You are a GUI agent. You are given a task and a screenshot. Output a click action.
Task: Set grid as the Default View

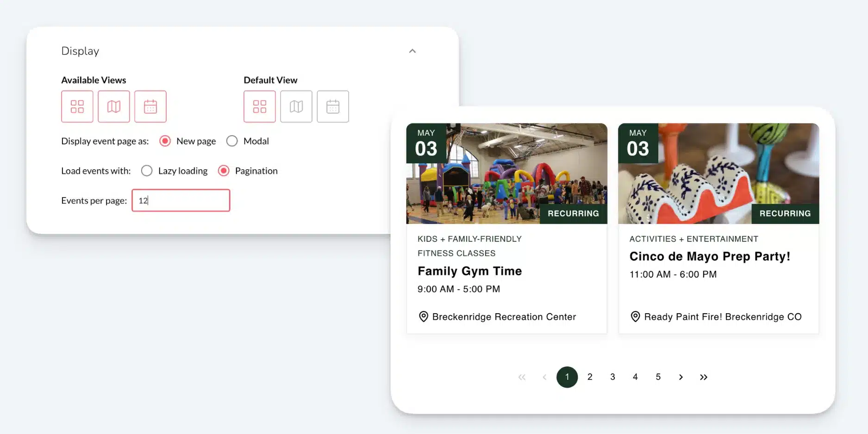(x=260, y=106)
